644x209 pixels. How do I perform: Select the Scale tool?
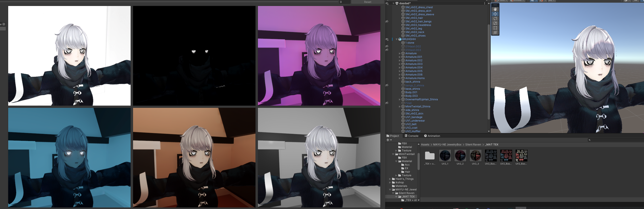pos(495,23)
